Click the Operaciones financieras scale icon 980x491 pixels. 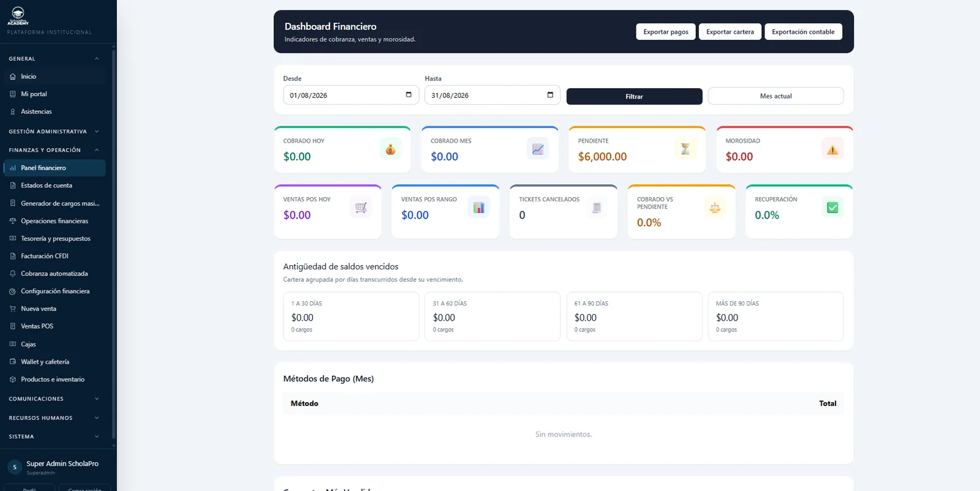(x=13, y=221)
